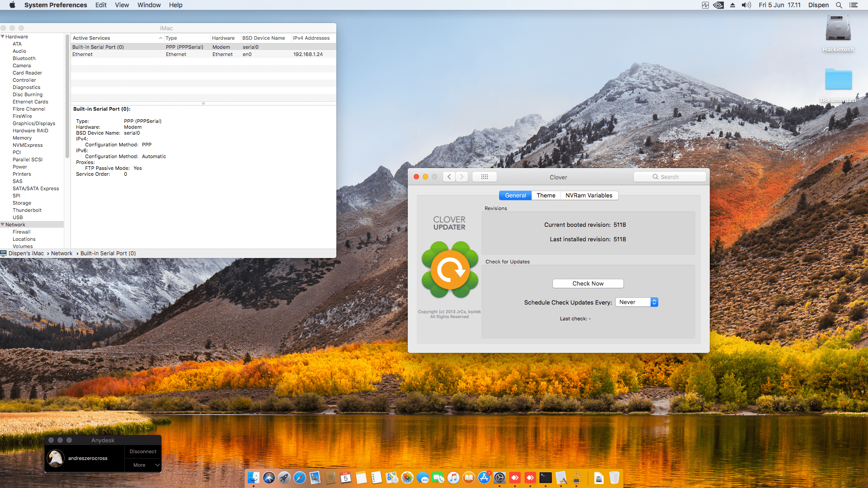Screen dimensions: 868x488
Task: Collapse the Hardware tree section
Action: pyautogui.click(x=3, y=37)
